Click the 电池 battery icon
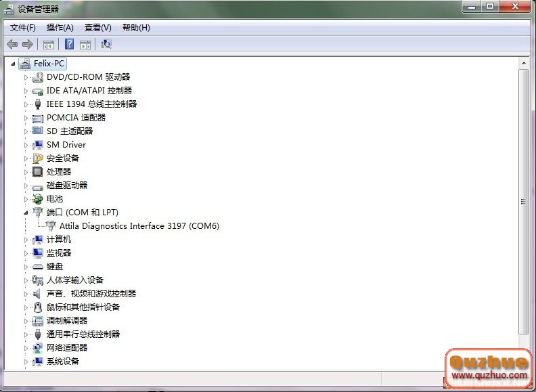536x392 pixels. click(38, 199)
